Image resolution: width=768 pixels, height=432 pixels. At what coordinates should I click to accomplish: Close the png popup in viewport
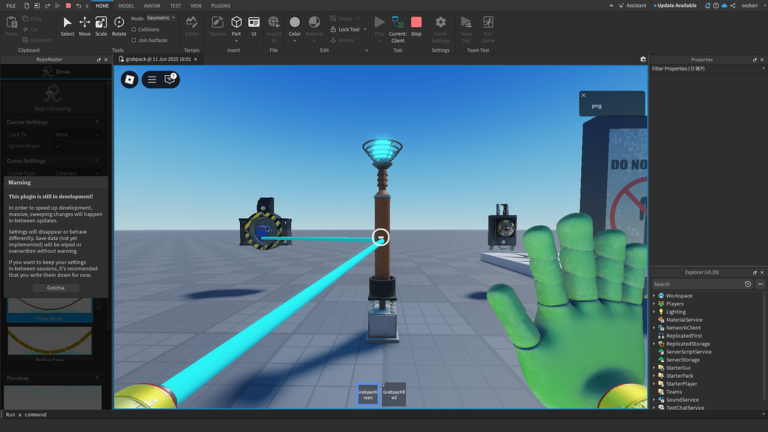583,96
